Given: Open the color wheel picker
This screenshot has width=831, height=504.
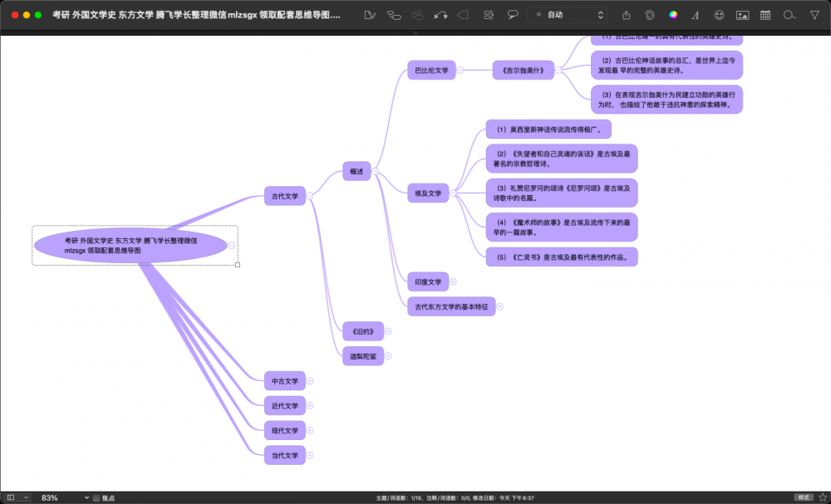Looking at the screenshot, I should pyautogui.click(x=673, y=15).
